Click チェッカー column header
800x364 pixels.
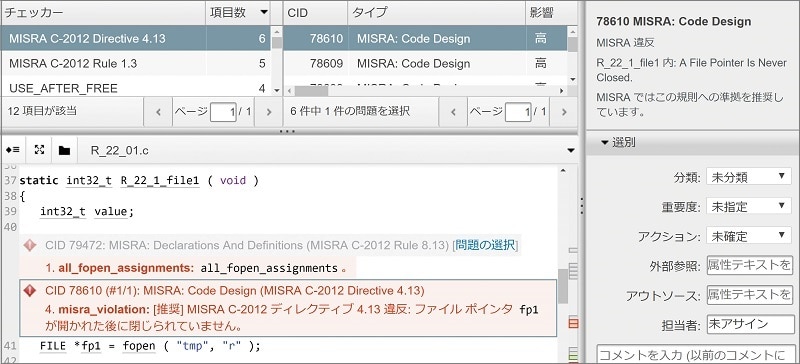click(104, 13)
